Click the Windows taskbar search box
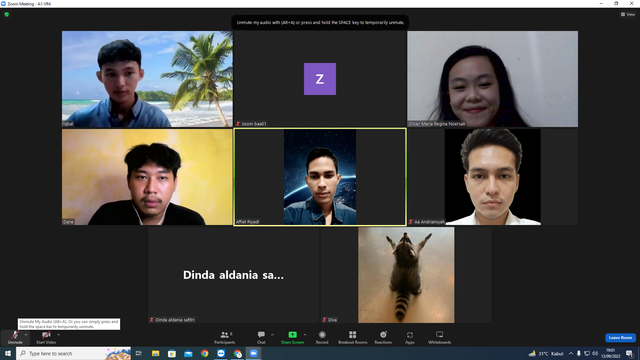 73,353
